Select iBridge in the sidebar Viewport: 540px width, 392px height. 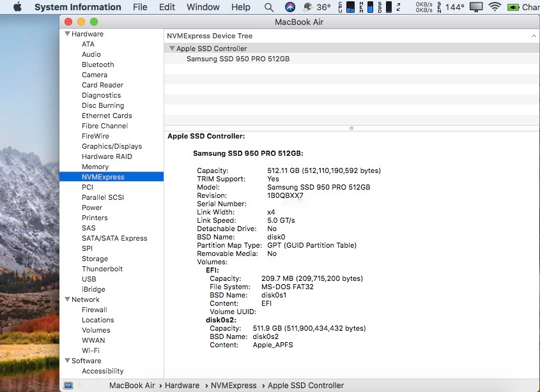pyautogui.click(x=93, y=289)
